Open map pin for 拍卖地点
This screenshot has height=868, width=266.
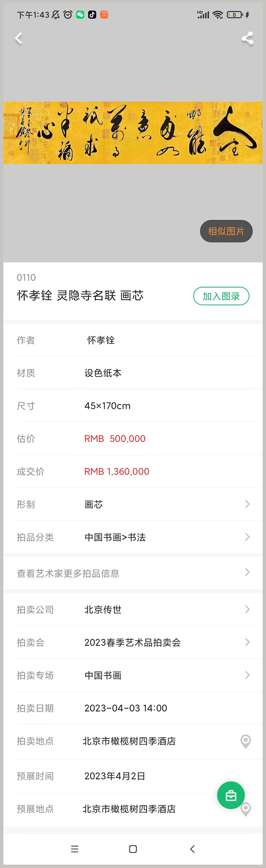click(245, 741)
